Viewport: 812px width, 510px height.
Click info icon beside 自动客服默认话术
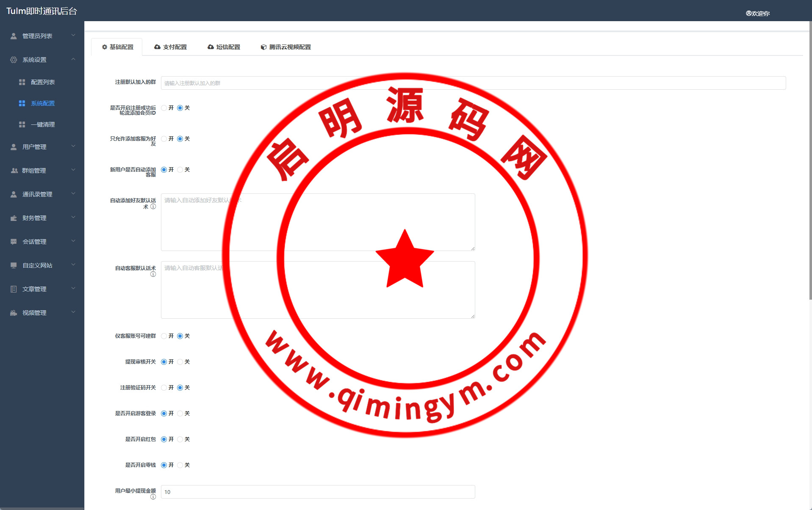pos(153,274)
